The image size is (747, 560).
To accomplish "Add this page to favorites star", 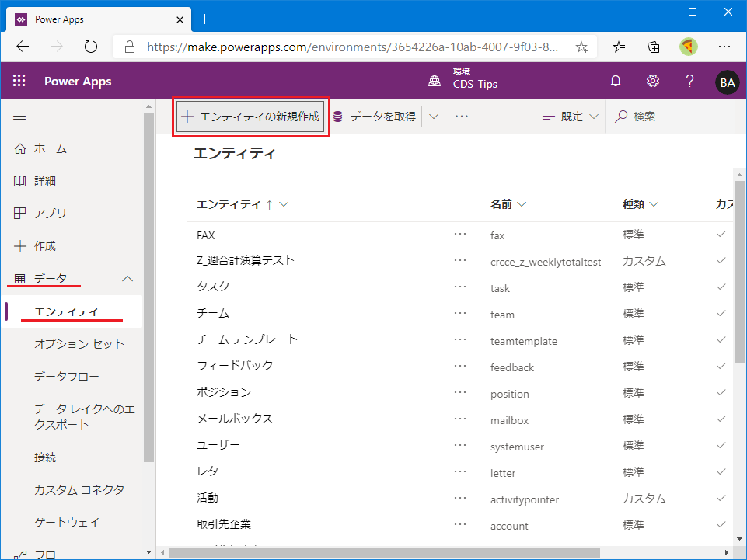I will pyautogui.click(x=581, y=47).
